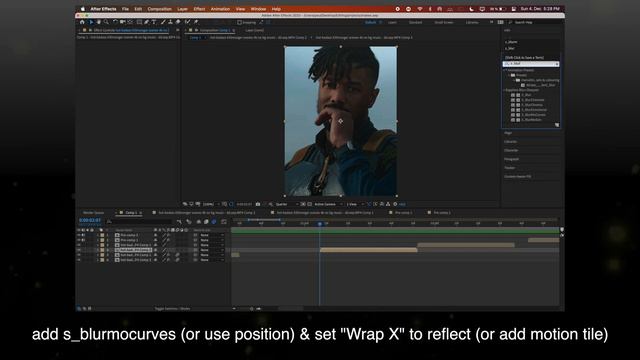Image resolution: width=640 pixels, height=360 pixels.
Task: Click the Wi-Fi icon in menu bar
Action: 420,9
